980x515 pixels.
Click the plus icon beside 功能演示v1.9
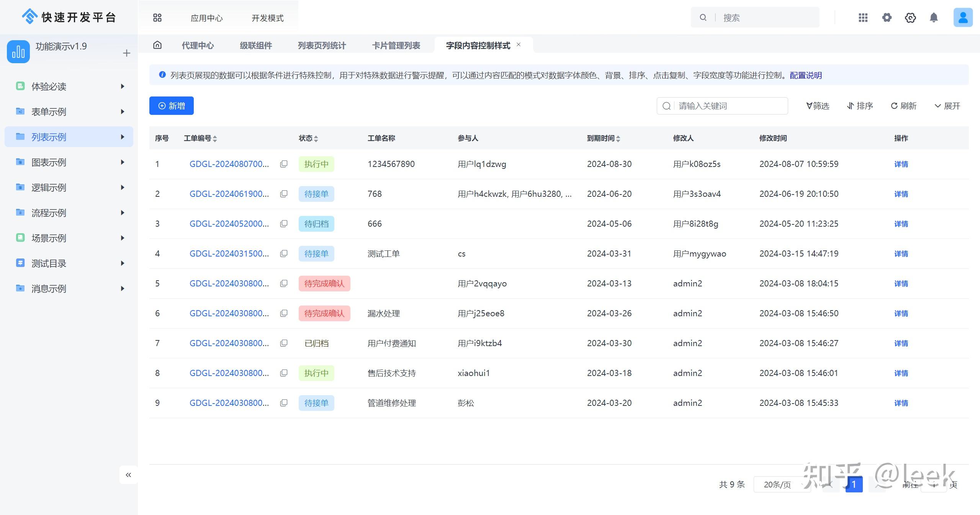coord(126,53)
